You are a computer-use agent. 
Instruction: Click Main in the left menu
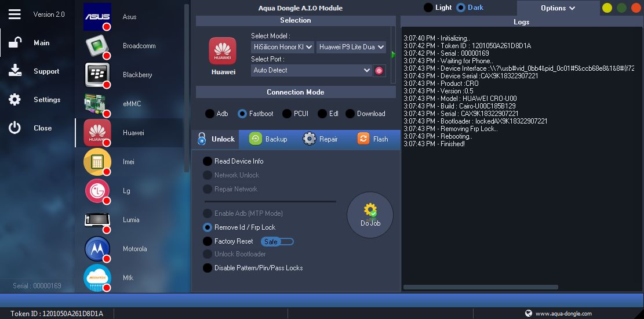pyautogui.click(x=42, y=43)
